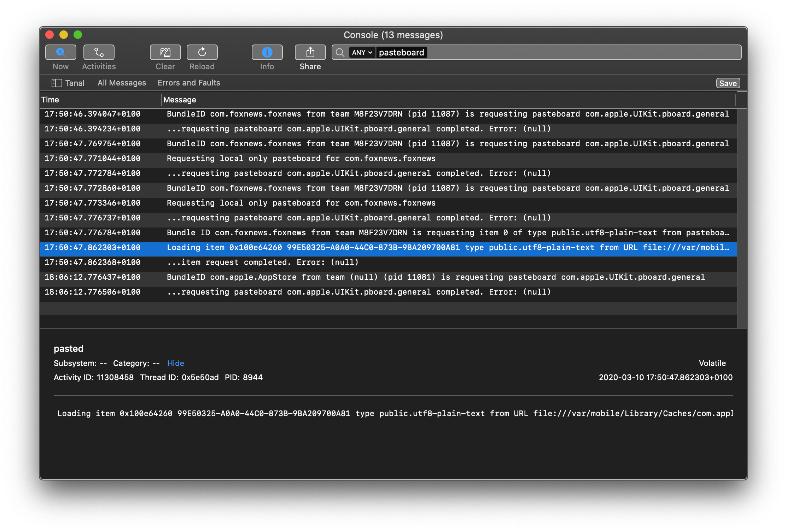This screenshot has height=532, width=787.
Task: Switch to Errors and Faults tab
Action: click(x=189, y=83)
